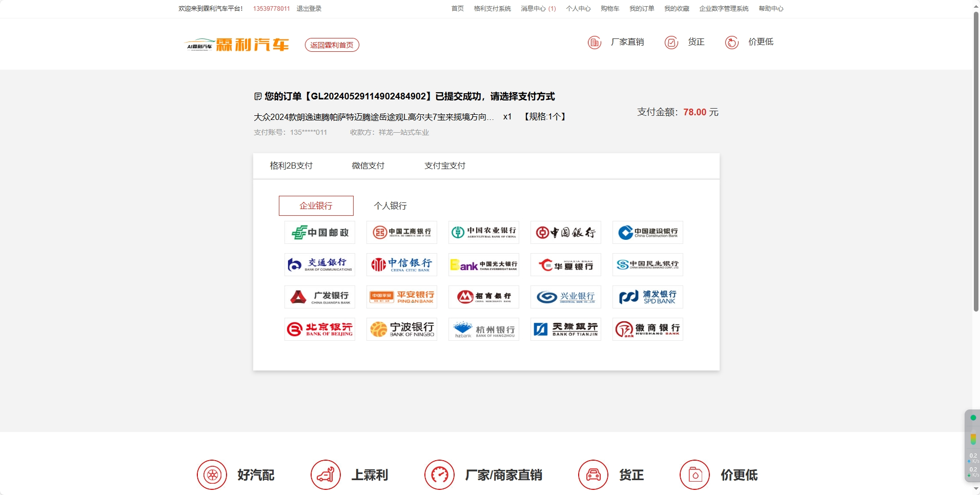The width and height of the screenshot is (980, 495).
Task: Click the footer 价更低 icon
Action: tap(695, 475)
